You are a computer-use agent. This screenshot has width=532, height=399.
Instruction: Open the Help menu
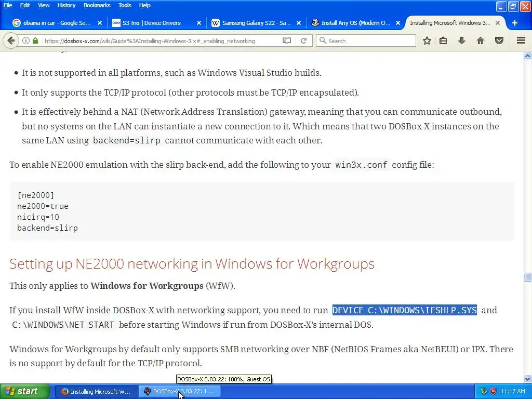[x=144, y=5]
